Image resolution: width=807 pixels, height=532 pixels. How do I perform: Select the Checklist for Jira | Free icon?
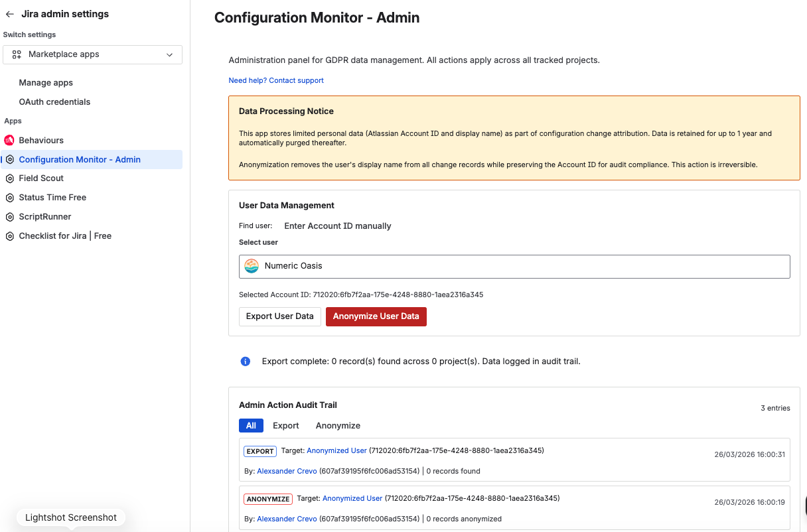point(9,235)
